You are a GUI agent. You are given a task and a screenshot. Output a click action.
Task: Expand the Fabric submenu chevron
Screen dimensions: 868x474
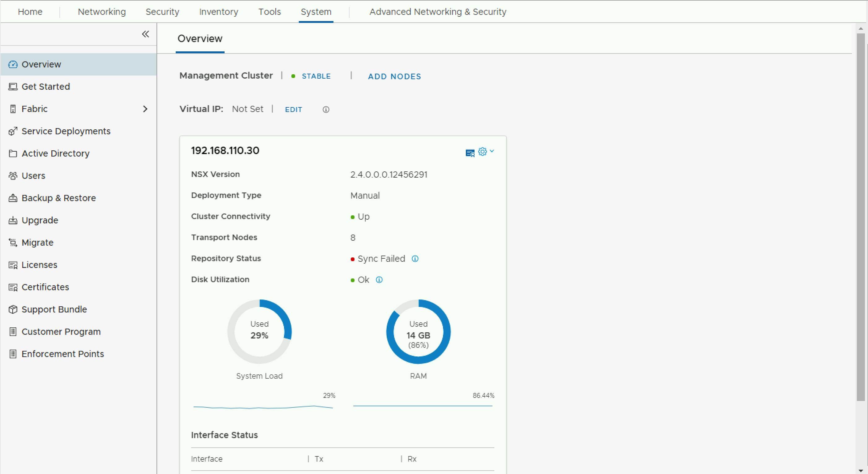click(x=145, y=109)
